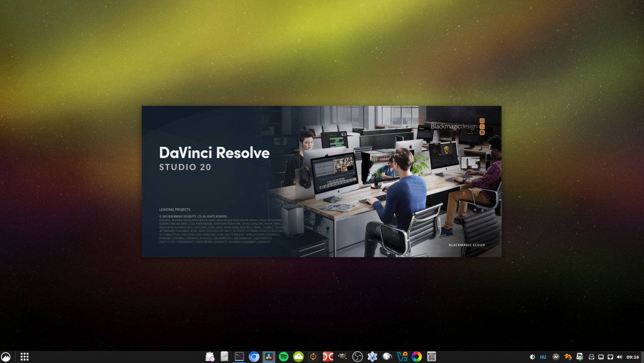Open the main menu mountain logo
Image resolution: width=644 pixels, height=363 pixels.
[6, 356]
